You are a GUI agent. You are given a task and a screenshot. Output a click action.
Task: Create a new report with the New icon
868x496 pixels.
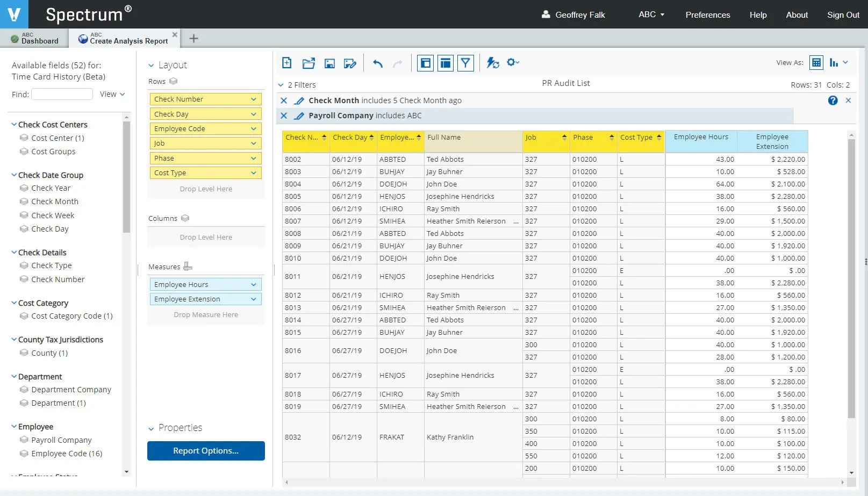[x=287, y=63]
